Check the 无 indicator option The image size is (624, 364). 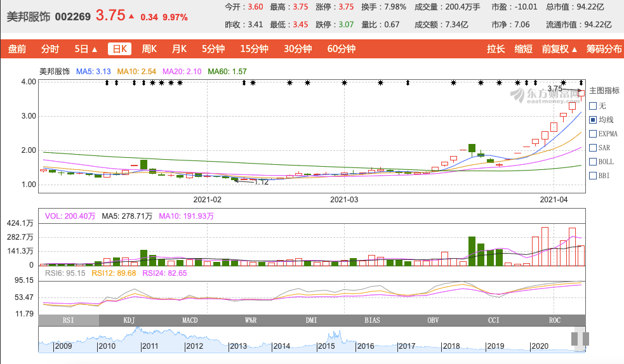pos(593,106)
